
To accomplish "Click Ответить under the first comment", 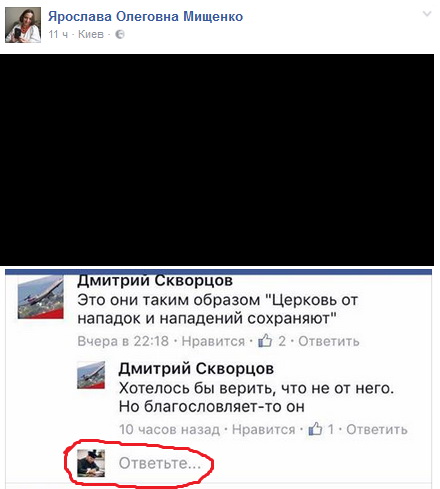I will click(329, 341).
